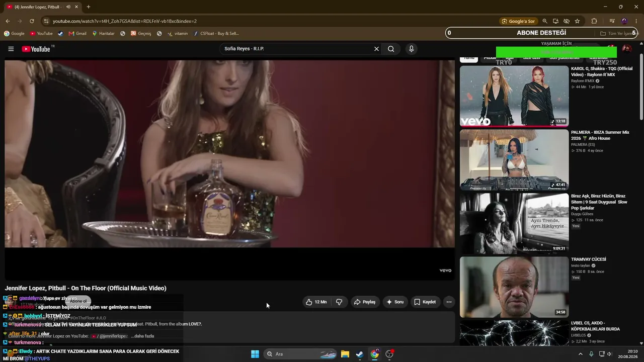Image resolution: width=644 pixels, height=362 pixels.
Task: Open the Steam bookmark icon in bookmarks bar
Action: click(60, 34)
